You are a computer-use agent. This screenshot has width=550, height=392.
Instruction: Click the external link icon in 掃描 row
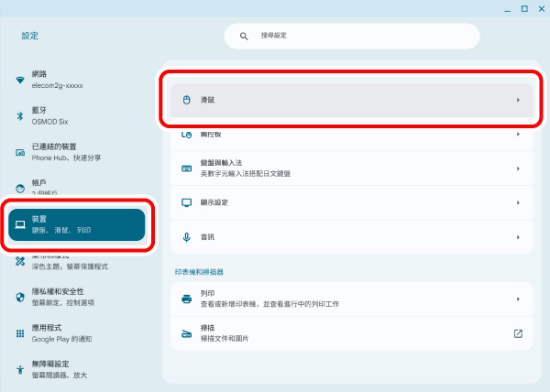pyautogui.click(x=518, y=333)
